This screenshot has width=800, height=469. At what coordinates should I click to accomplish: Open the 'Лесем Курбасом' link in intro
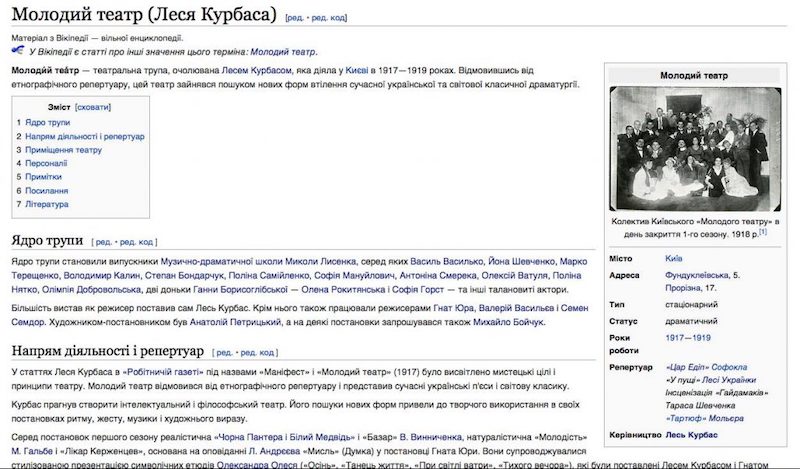click(257, 70)
